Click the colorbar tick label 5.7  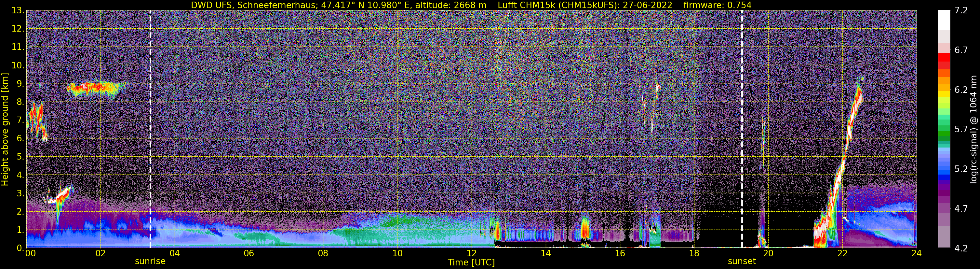click(961, 130)
